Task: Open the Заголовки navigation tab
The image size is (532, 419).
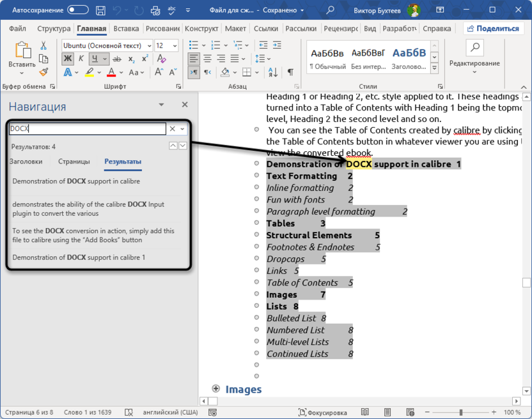Action: click(26, 162)
